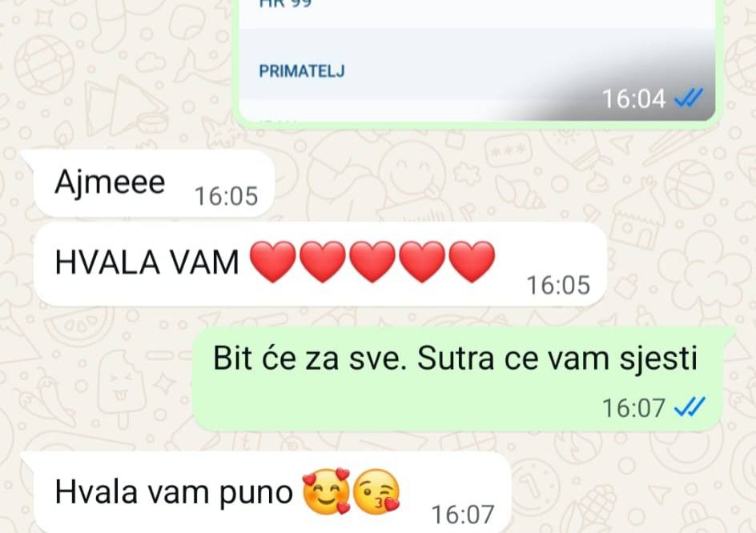Tap the third red heart emoji
This screenshot has width=756, height=533.
click(x=372, y=261)
